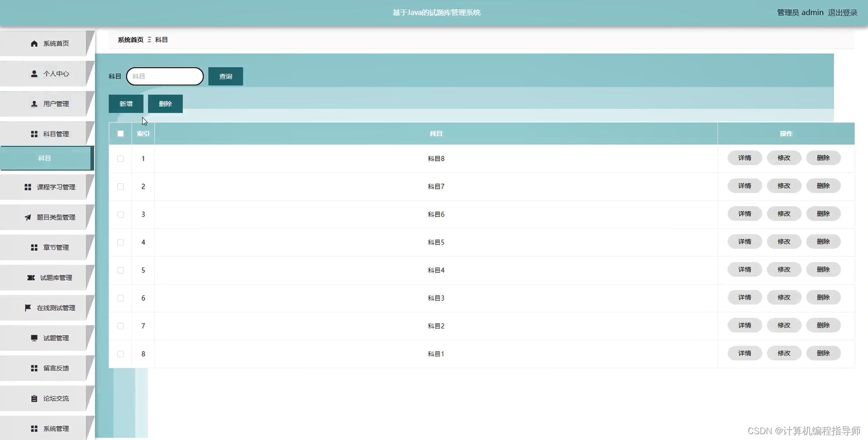Expand the 题目类型管理 sidebar menu
Viewport: 868px width, 440px height.
point(47,217)
